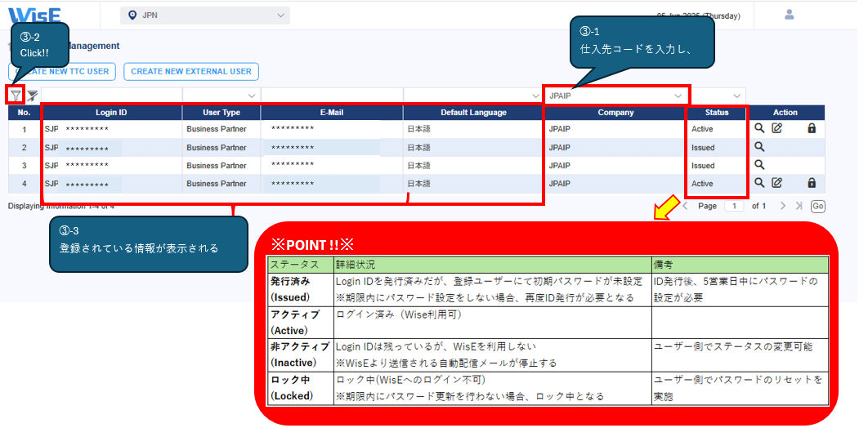Click the lock icon in row No. 4

pos(812,183)
